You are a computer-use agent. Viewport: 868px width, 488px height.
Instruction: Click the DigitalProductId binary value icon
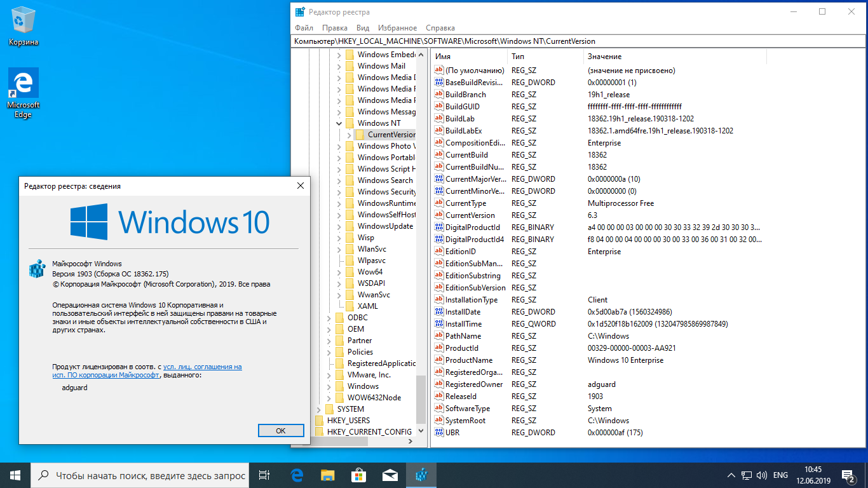click(x=438, y=227)
